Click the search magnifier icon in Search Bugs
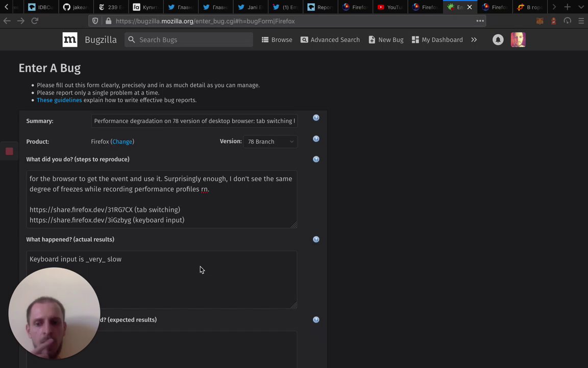Screen dimensions: 588x368 coord(132,39)
